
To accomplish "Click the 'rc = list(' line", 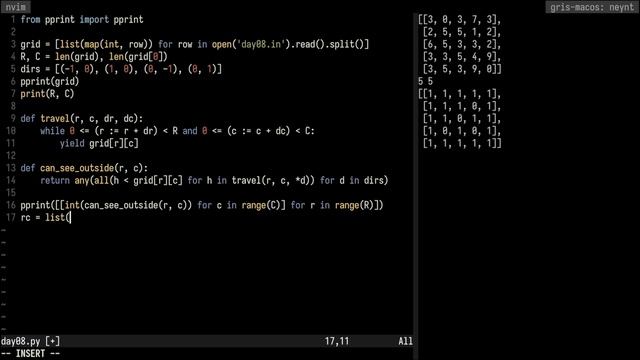I will [46, 218].
